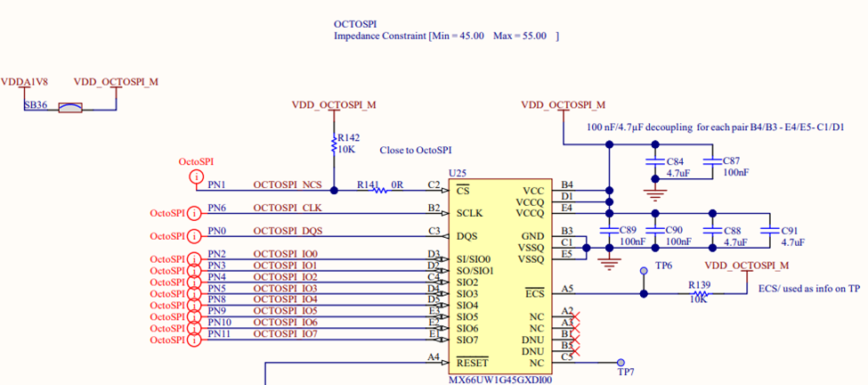The width and height of the screenshot is (868, 385).
Task: Select the TP6 test point circle
Action: click(644, 271)
